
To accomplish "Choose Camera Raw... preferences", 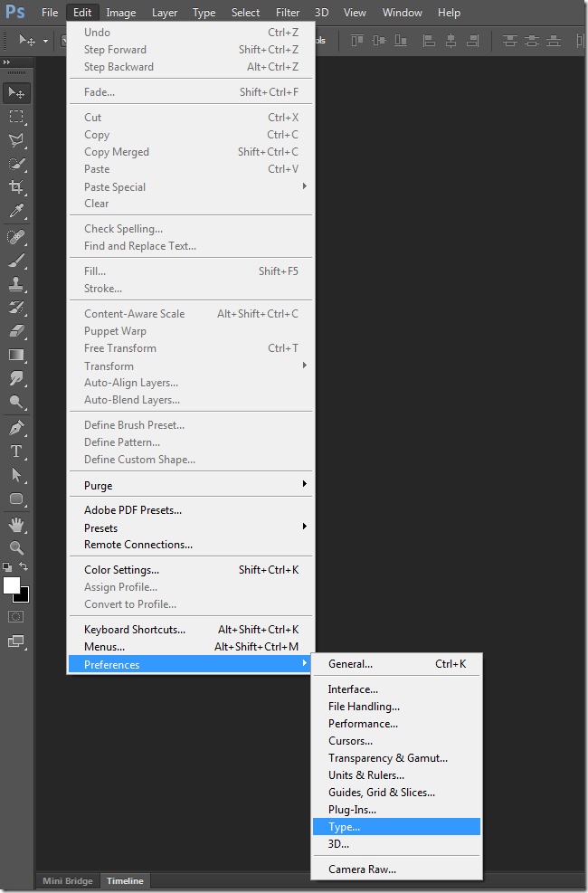I will 397,869.
